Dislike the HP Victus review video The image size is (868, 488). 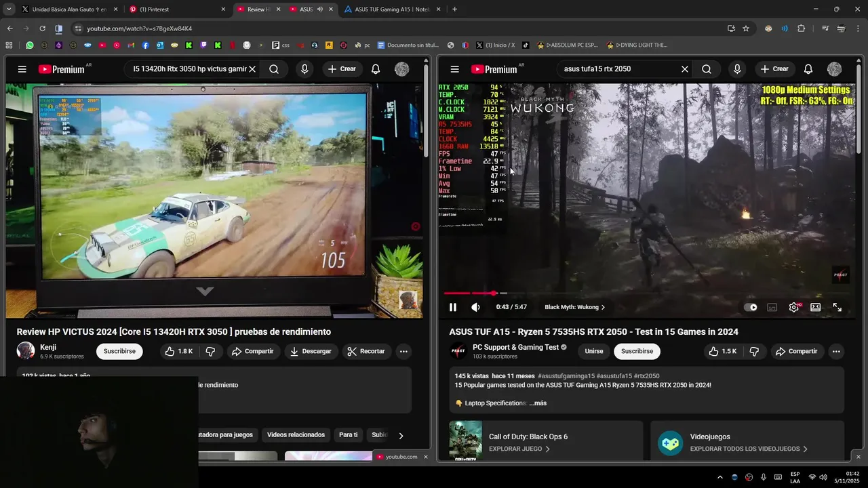[x=210, y=351]
